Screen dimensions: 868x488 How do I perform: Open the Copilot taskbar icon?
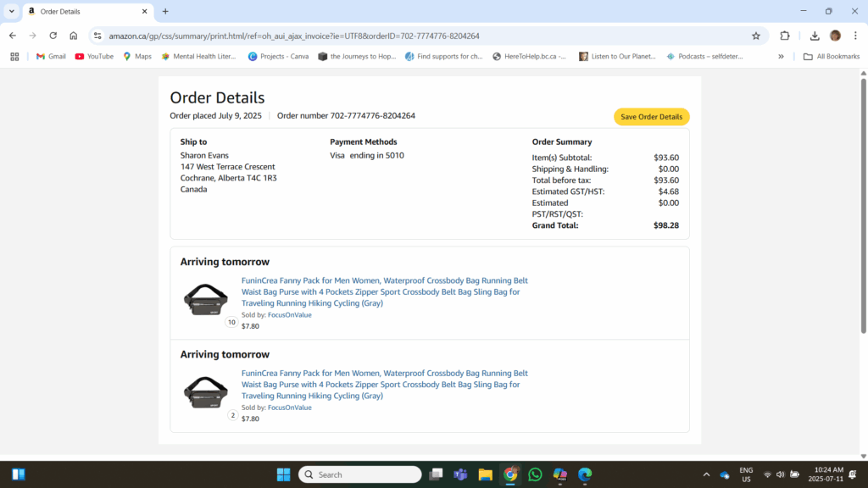[559, 474]
